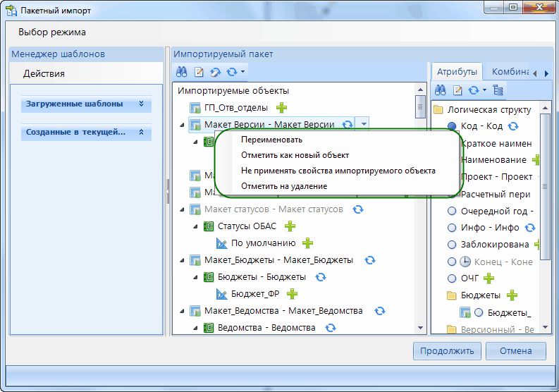The height and width of the screenshot is (392, 559).
Task: Click green plus icon beside По умолчанию
Action: click(307, 243)
